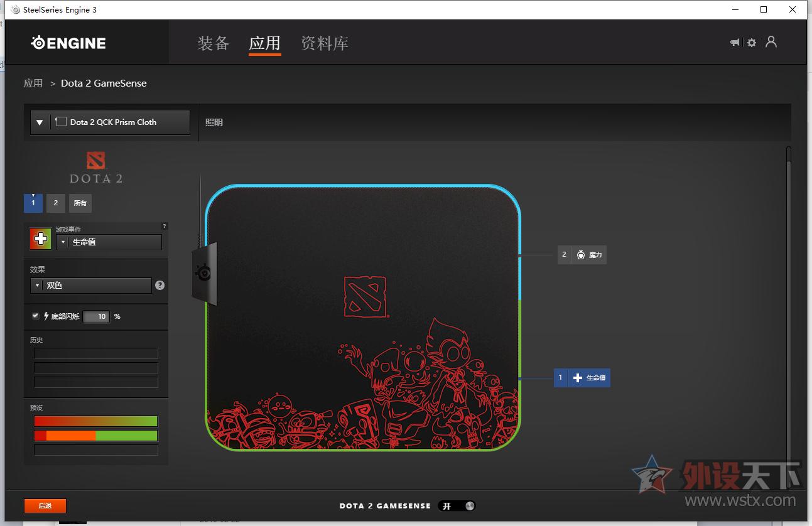Click the 应用 breadcrumb link
This screenshot has height=526, width=812.
(x=33, y=83)
